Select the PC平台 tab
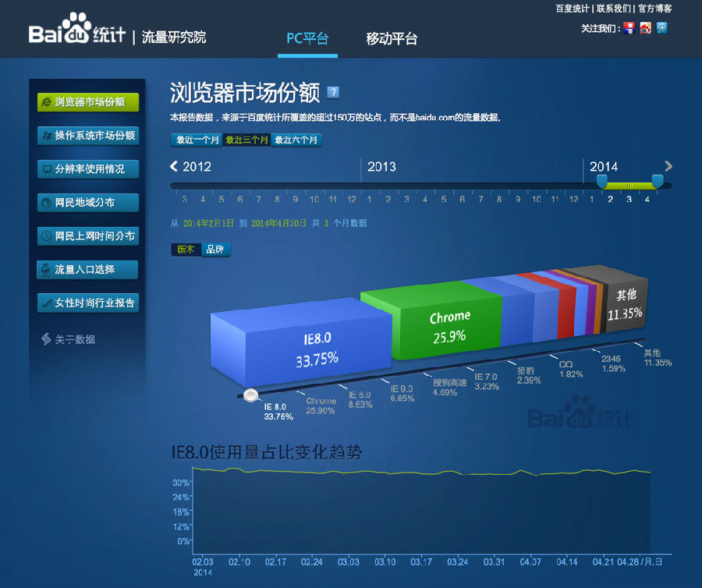702x588 pixels. tap(307, 38)
